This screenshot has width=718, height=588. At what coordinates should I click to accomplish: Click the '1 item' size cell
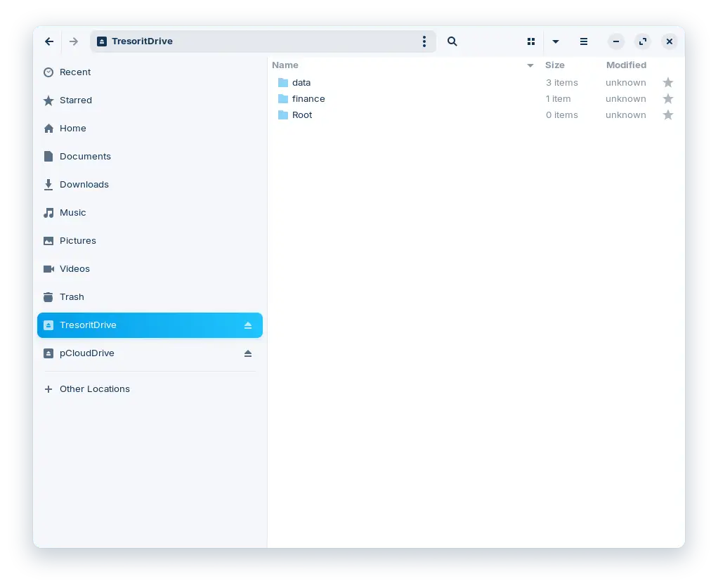[559, 99]
